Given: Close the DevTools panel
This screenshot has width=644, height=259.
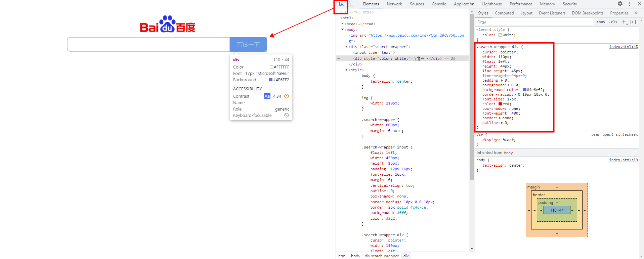Looking at the screenshot, I should (x=640, y=4).
